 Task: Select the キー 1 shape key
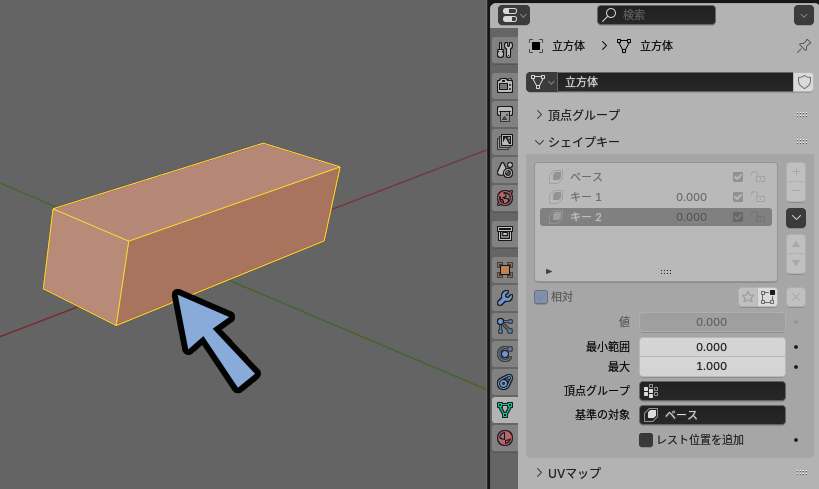tap(656, 197)
